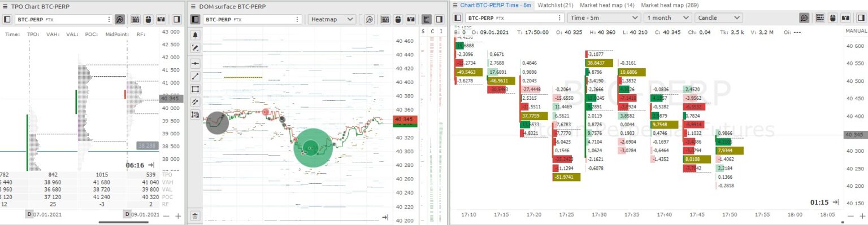Open the drawings list tool
Image resolution: width=868 pixels, height=225 pixels.
tap(196, 115)
